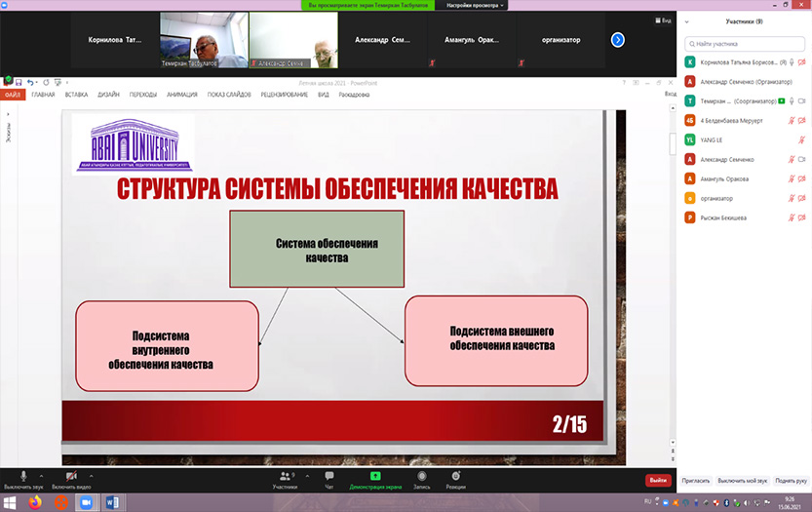The width and height of the screenshot is (812, 512).
Task: Open the ДИЗАЙН tab in PowerPoint ribbon
Action: point(108,95)
